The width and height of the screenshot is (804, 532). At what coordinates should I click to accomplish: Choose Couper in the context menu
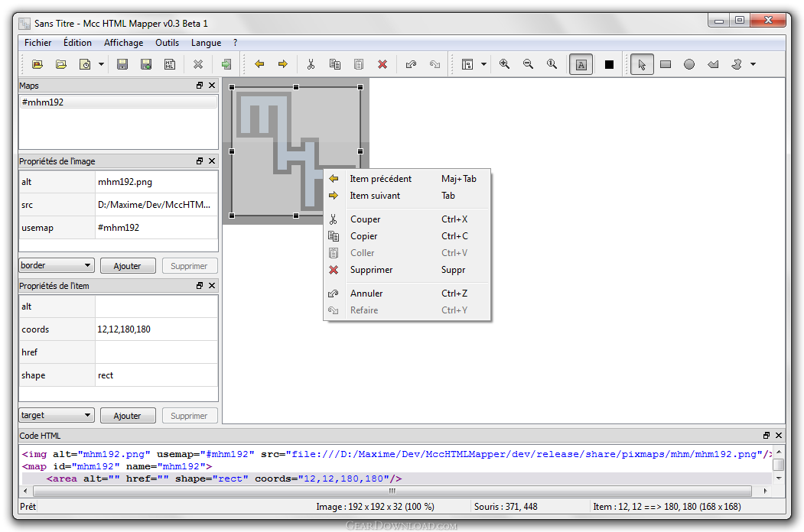407,219
